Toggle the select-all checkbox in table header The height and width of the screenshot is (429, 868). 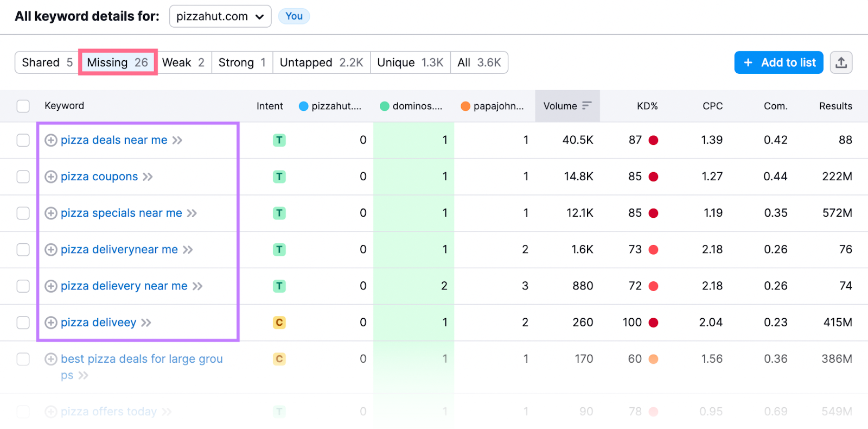click(x=23, y=106)
